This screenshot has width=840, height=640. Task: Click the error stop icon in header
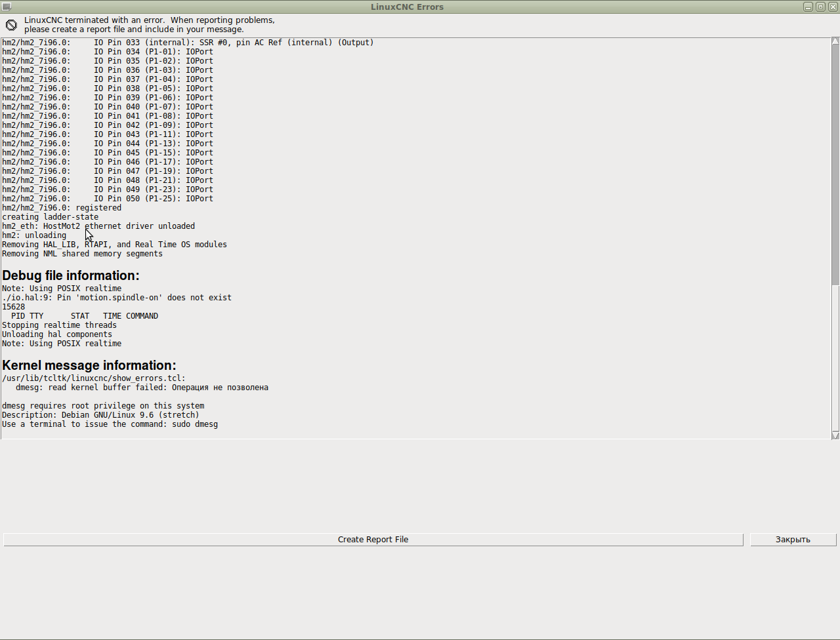11,25
